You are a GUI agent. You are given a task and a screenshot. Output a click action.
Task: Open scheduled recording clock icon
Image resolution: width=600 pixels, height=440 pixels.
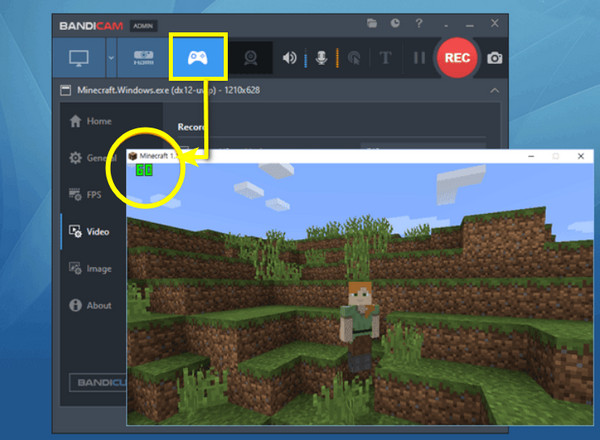(x=395, y=23)
